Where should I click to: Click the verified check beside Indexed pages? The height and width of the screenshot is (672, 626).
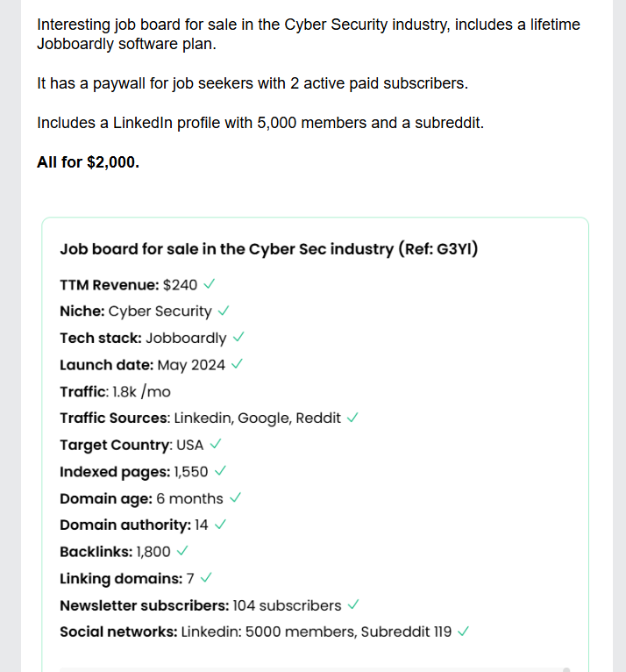(221, 471)
